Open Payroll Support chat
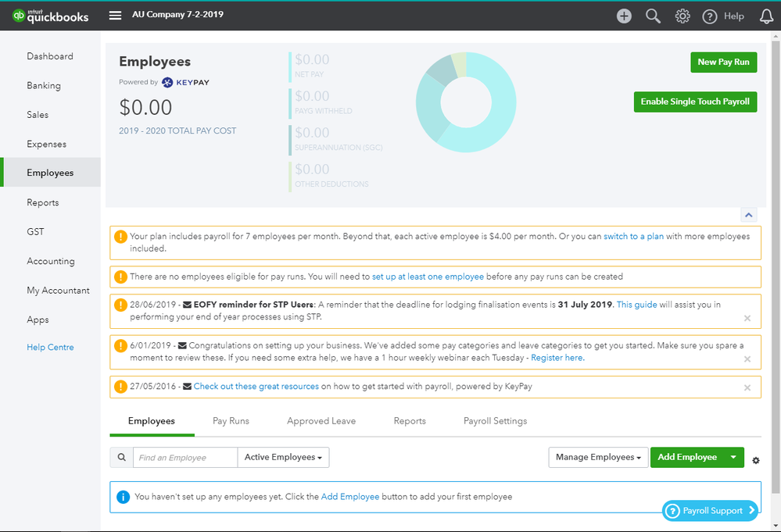The height and width of the screenshot is (532, 781). pos(711,511)
